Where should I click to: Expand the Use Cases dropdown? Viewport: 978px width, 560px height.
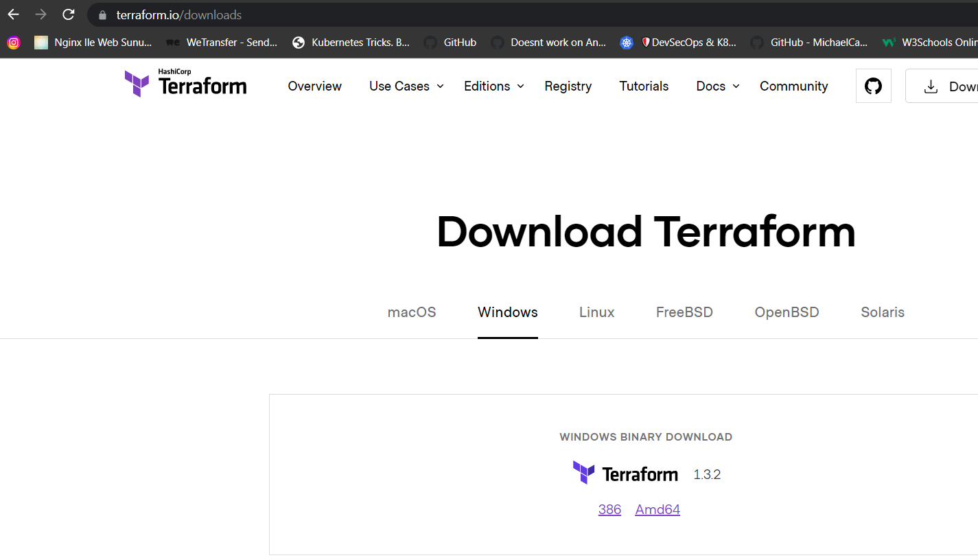pos(406,86)
